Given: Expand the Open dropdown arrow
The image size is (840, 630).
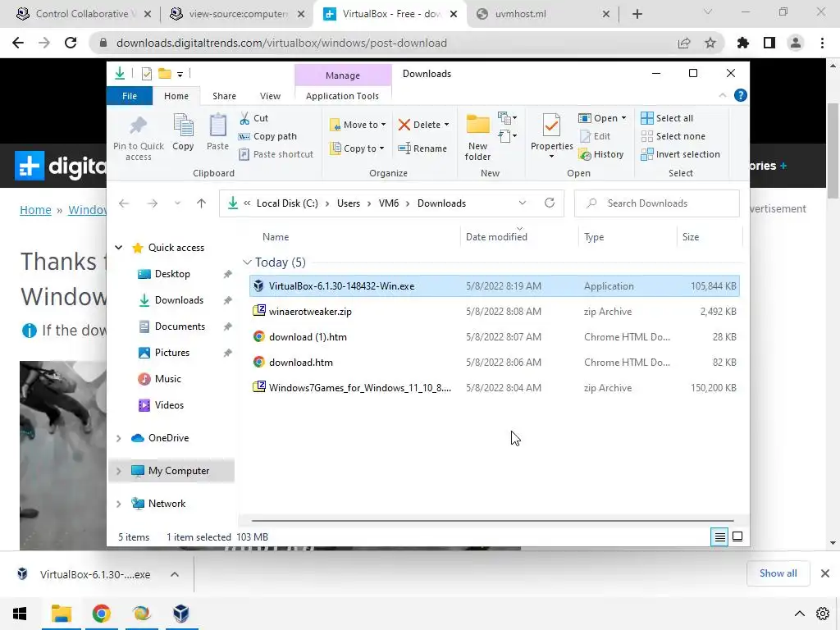Looking at the screenshot, I should pos(623,118).
